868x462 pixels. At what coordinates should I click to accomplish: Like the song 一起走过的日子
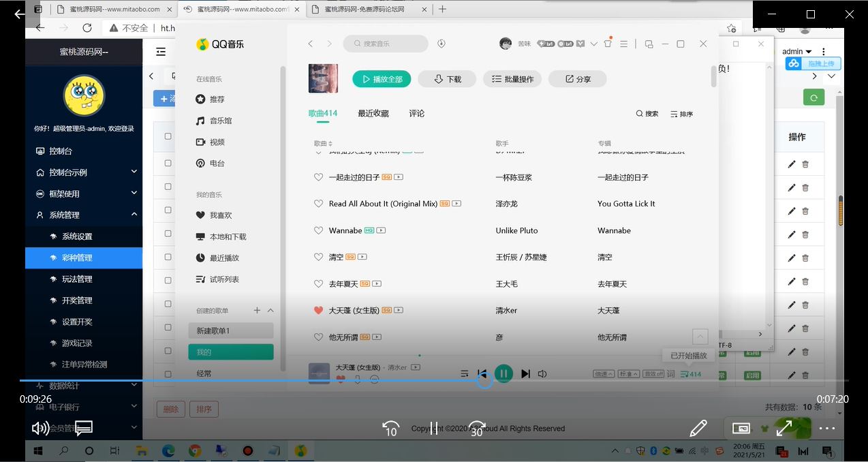tap(318, 177)
